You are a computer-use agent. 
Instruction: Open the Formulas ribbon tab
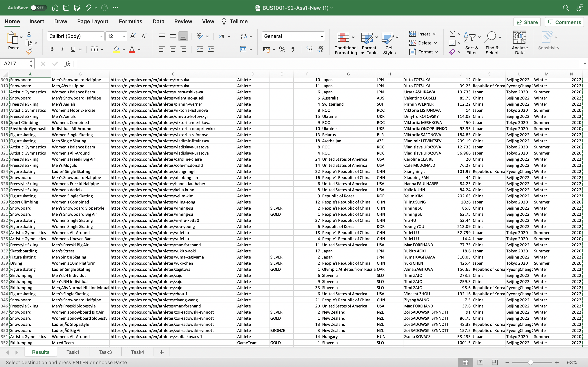130,21
